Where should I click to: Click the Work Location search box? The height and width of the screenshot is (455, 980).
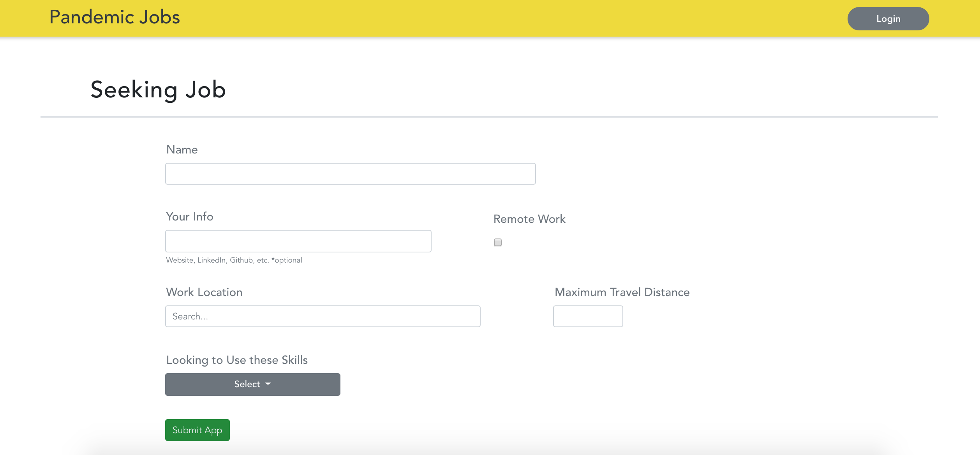point(322,316)
